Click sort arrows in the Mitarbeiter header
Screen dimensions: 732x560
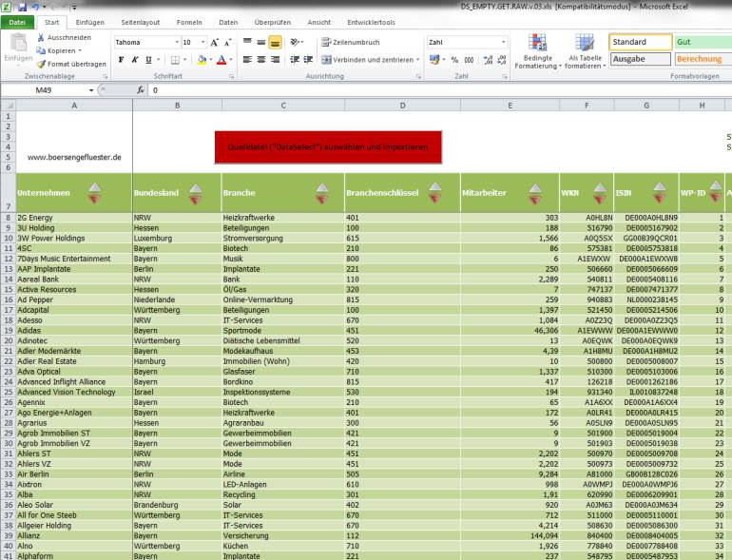coord(535,194)
